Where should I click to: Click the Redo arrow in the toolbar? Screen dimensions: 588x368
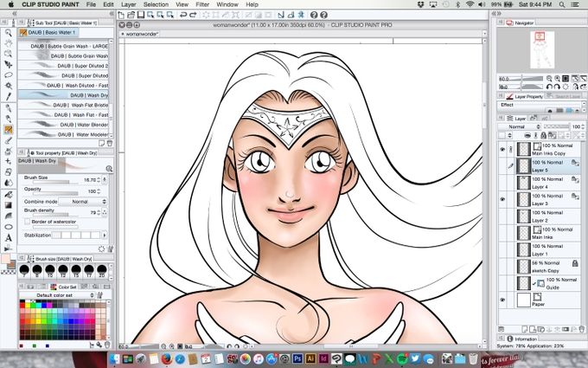193,15
